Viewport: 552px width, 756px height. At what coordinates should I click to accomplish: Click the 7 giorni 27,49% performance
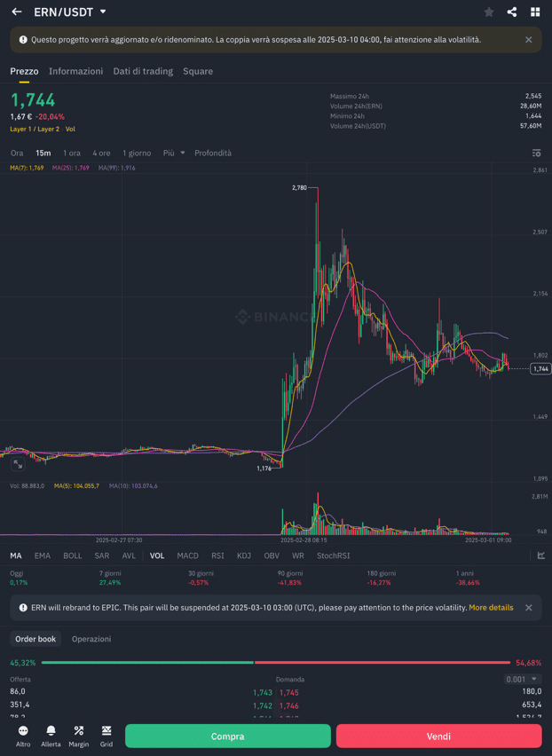[x=110, y=578]
